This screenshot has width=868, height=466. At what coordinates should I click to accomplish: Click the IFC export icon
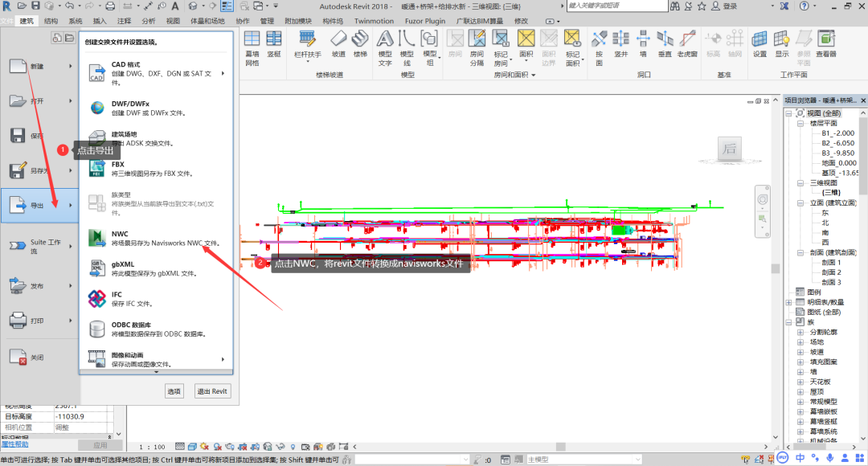97,299
